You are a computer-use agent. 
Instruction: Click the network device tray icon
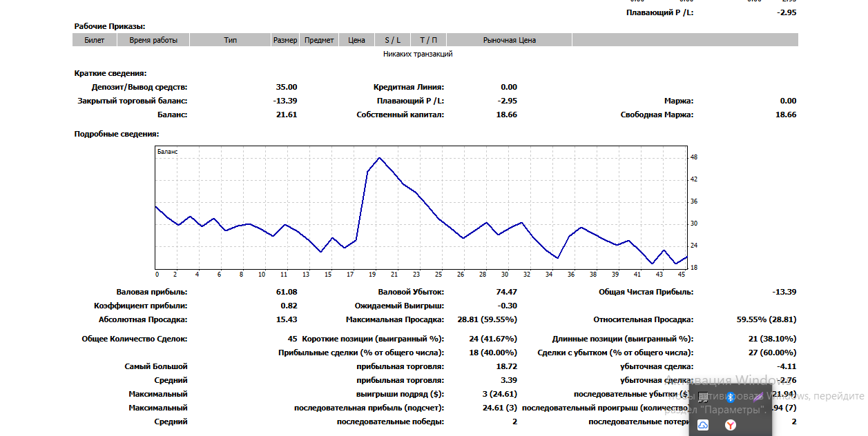pos(703,397)
